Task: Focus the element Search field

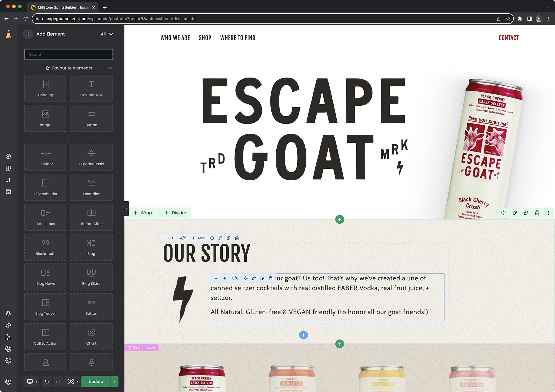Action: click(x=68, y=54)
